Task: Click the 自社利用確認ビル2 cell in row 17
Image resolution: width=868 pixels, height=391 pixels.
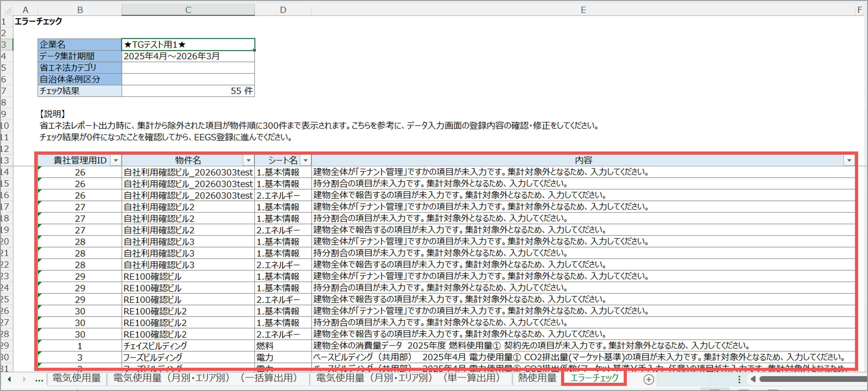Action: click(188, 207)
